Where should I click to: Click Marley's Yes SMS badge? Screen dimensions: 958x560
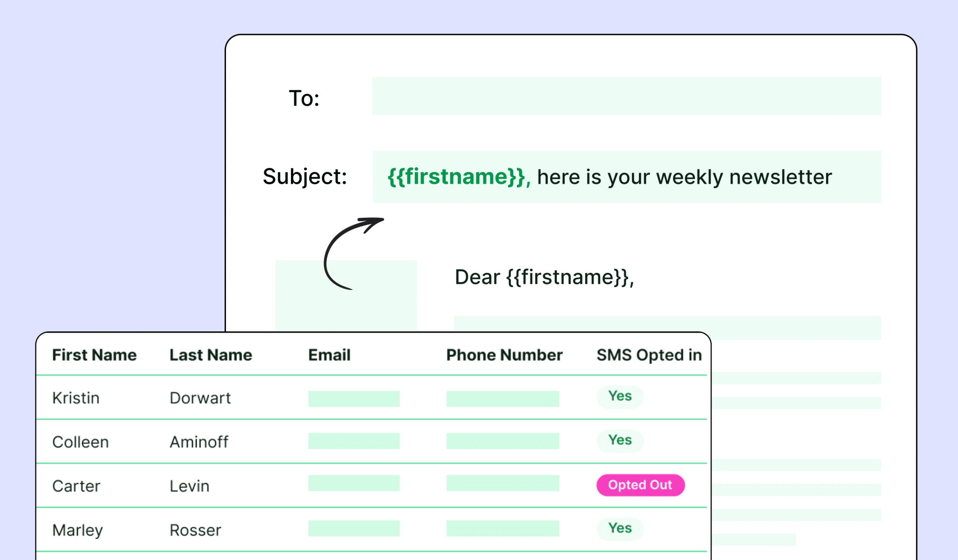tap(620, 529)
